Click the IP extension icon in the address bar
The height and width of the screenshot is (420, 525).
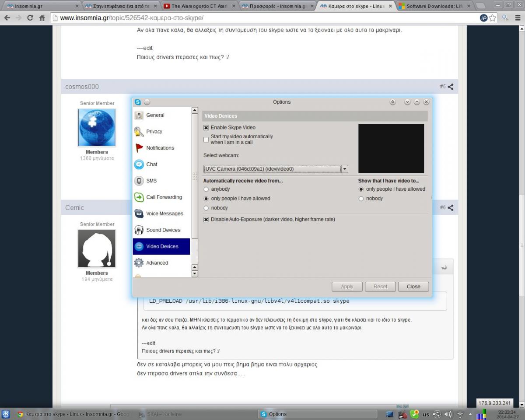[483, 18]
